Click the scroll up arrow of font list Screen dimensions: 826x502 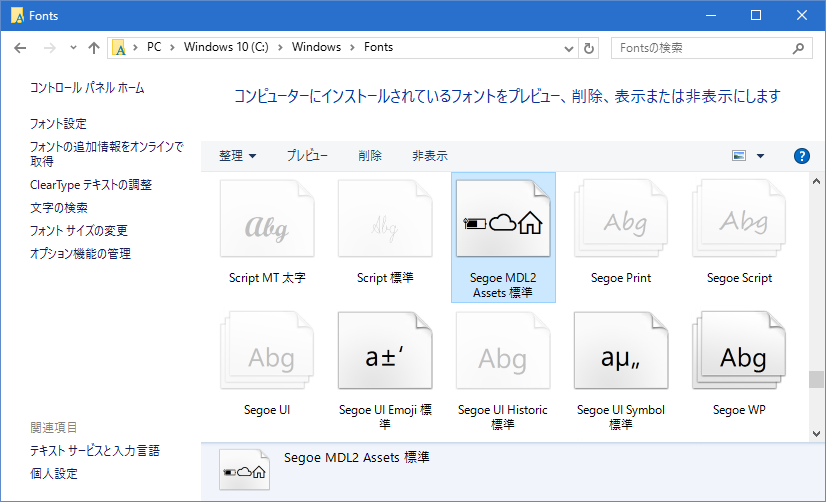pos(817,181)
